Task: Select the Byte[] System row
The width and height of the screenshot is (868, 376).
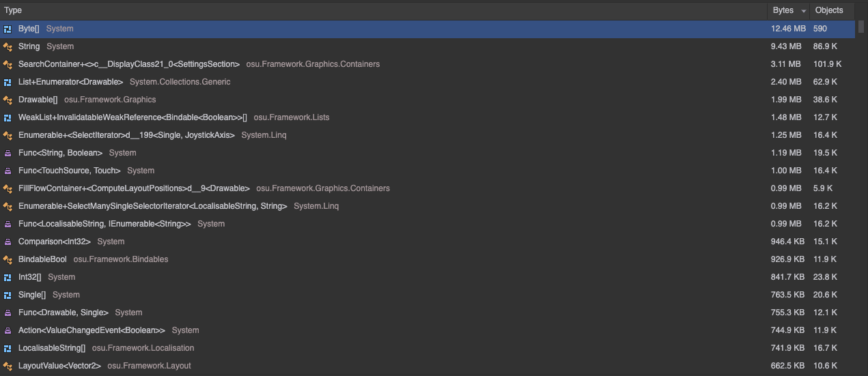Action: coord(427,29)
